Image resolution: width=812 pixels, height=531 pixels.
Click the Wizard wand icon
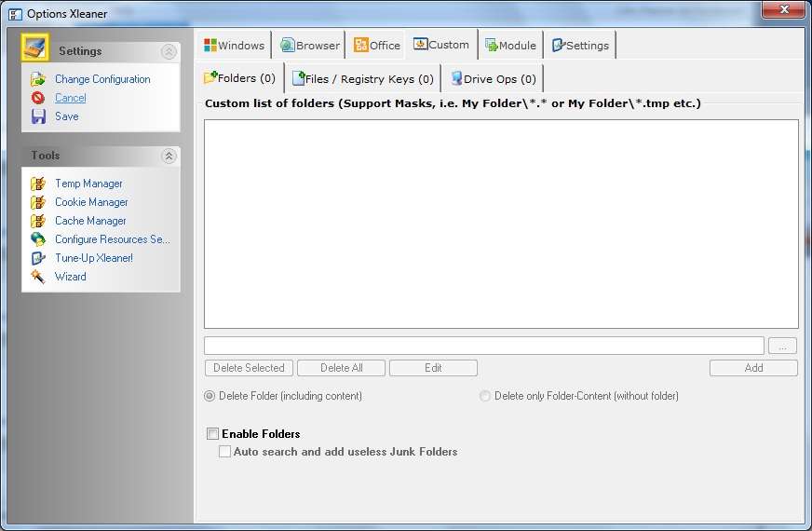(x=38, y=276)
